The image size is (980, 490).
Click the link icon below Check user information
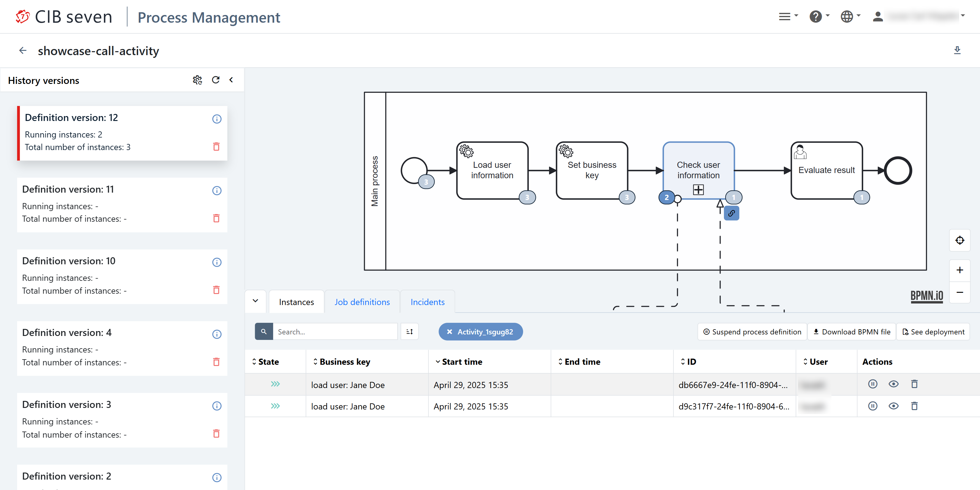(x=731, y=213)
